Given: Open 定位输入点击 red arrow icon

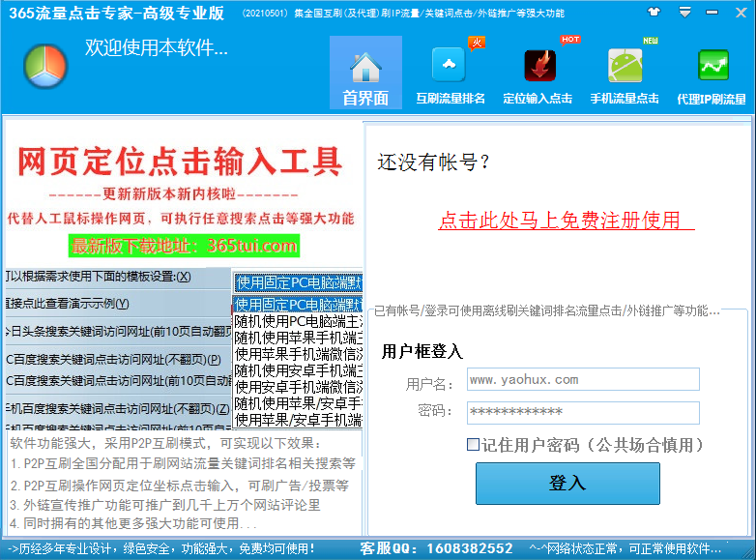Looking at the screenshot, I should tap(539, 66).
